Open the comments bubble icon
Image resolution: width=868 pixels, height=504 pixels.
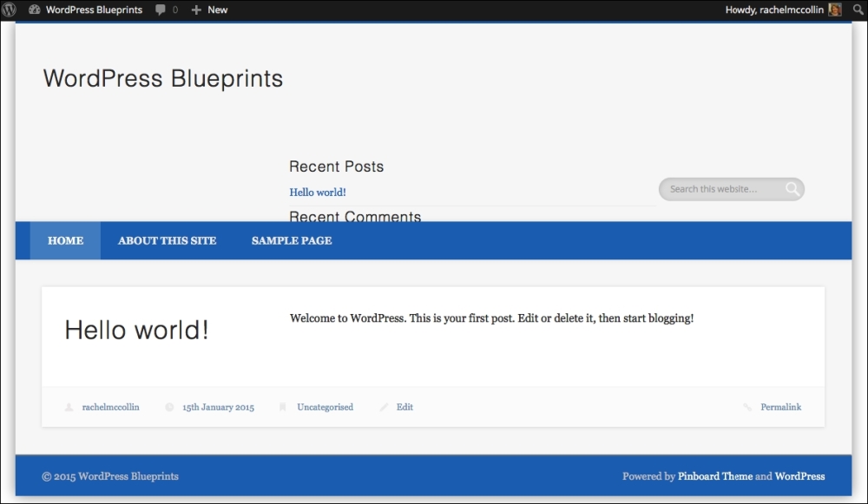[x=161, y=10]
